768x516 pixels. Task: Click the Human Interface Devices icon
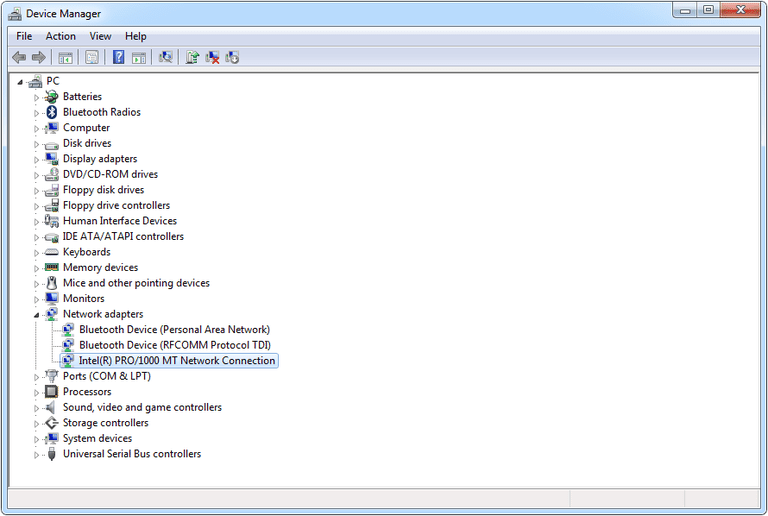tap(51, 221)
